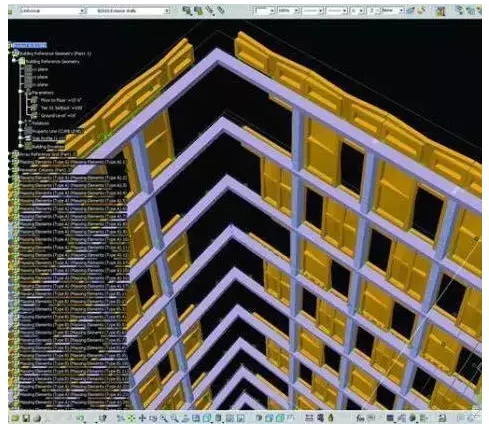This screenshot has height=430, width=489.
Task: Click the Create Multi-View icon
Action: (x=196, y=418)
